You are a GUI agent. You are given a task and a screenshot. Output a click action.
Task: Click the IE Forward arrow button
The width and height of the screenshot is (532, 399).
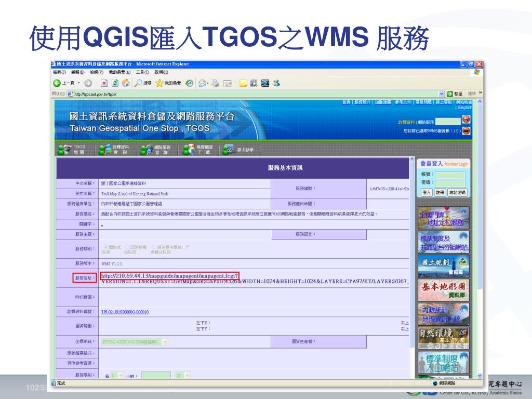(88, 83)
